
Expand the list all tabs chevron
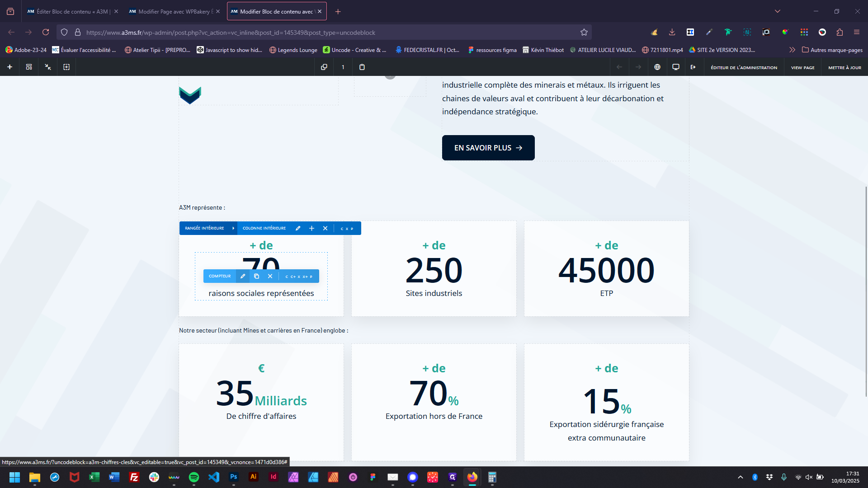click(x=778, y=11)
